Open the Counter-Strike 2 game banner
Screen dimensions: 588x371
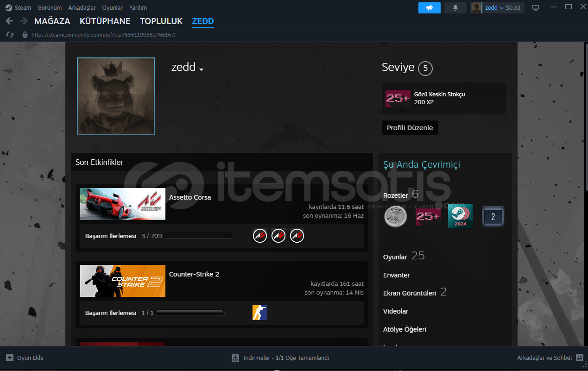tap(123, 281)
